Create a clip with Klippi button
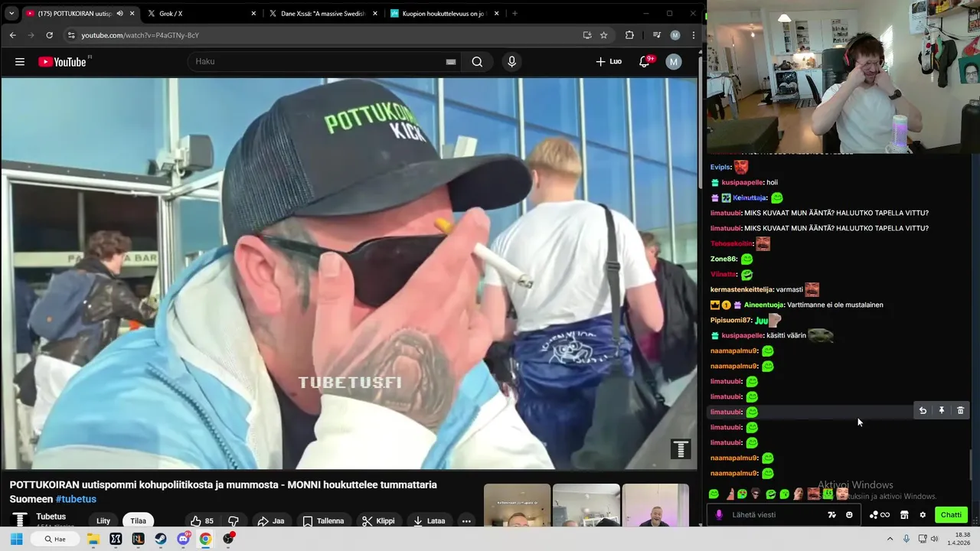This screenshot has height=551, width=980. point(378,521)
